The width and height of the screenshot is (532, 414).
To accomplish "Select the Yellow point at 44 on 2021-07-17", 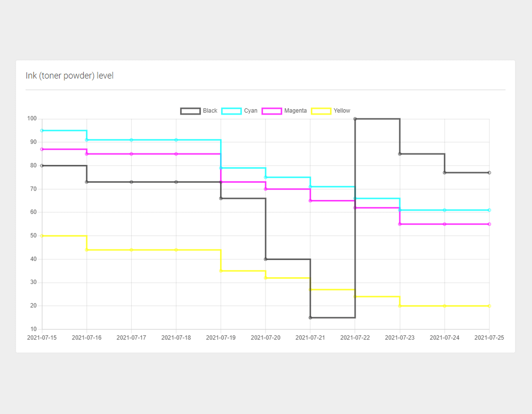I will (x=132, y=250).
